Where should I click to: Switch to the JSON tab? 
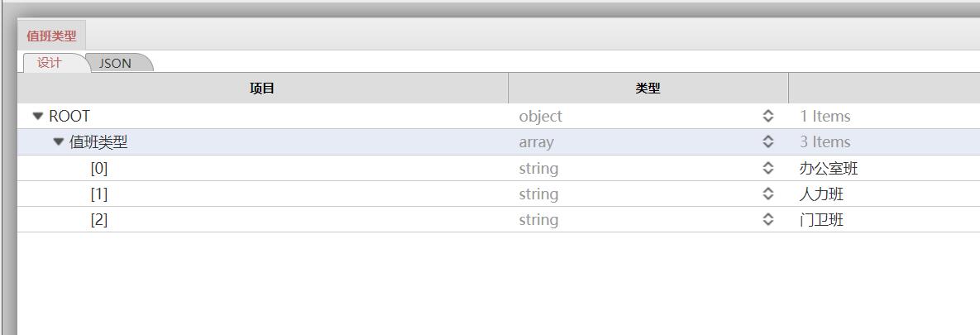click(x=116, y=63)
